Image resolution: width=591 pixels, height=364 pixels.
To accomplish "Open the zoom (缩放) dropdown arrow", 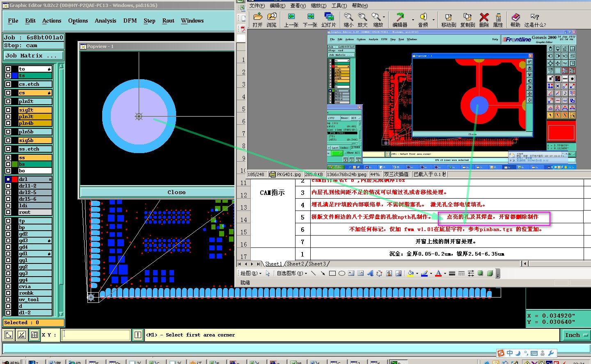I will tap(384, 17).
